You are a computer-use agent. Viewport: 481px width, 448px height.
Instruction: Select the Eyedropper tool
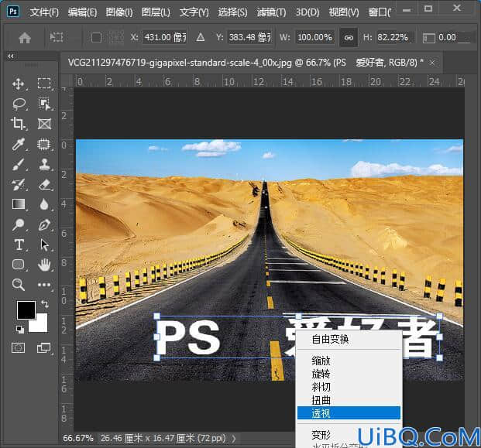point(18,144)
